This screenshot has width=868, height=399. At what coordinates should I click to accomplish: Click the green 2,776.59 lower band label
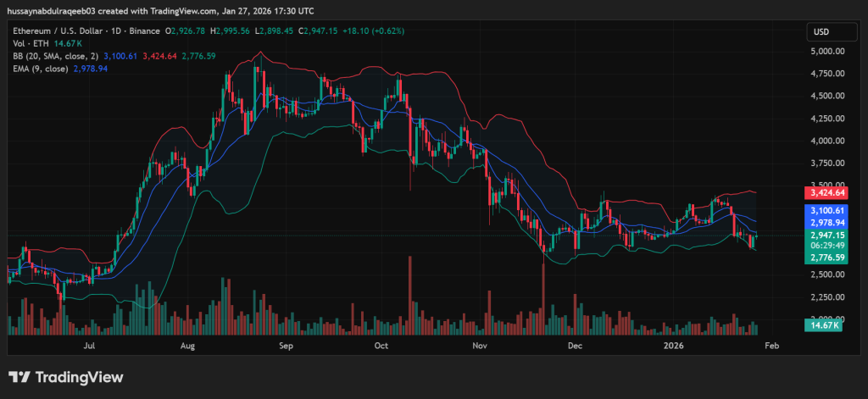point(826,257)
